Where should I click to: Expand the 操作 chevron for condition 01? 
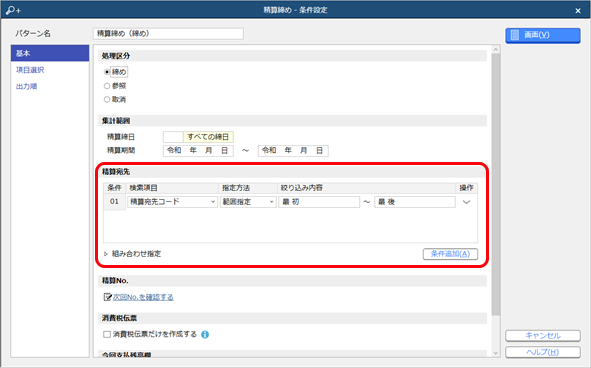click(466, 202)
